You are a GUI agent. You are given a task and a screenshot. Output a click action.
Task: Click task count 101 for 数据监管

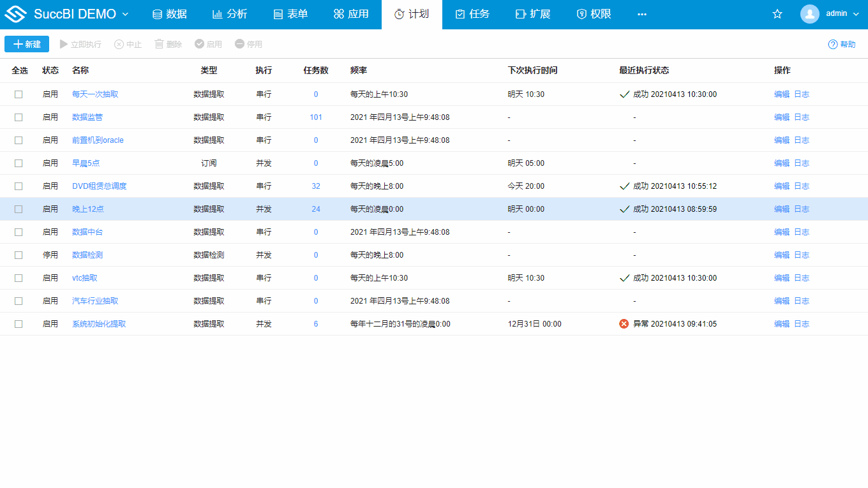(316, 117)
